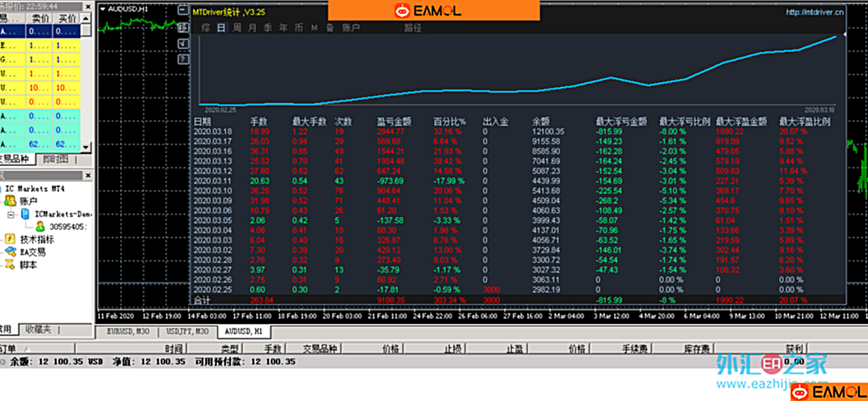The image size is (868, 401).
Task: Click the ICMarkets-Demo server icon
Action: tap(25, 214)
